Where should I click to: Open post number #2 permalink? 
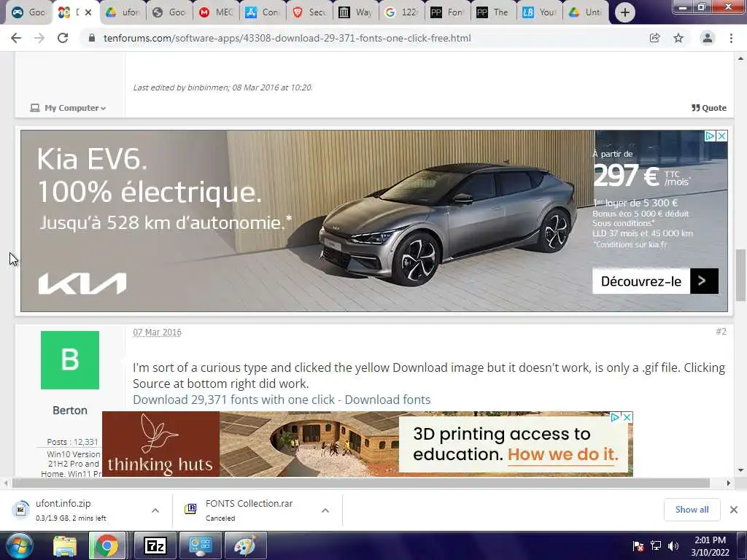click(x=721, y=332)
